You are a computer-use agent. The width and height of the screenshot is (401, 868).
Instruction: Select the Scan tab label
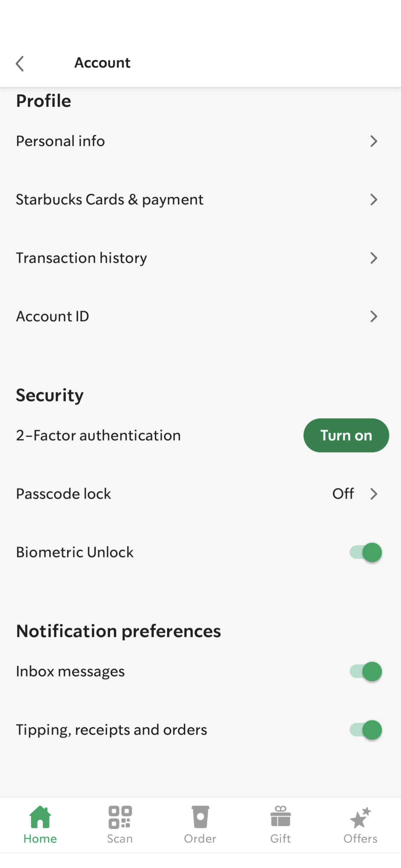(120, 839)
